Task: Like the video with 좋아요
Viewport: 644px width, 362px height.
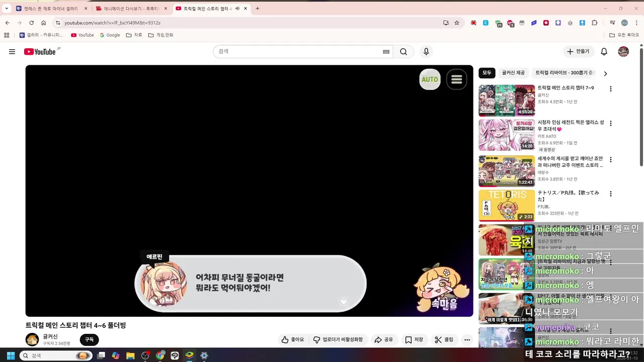Action: point(293,340)
